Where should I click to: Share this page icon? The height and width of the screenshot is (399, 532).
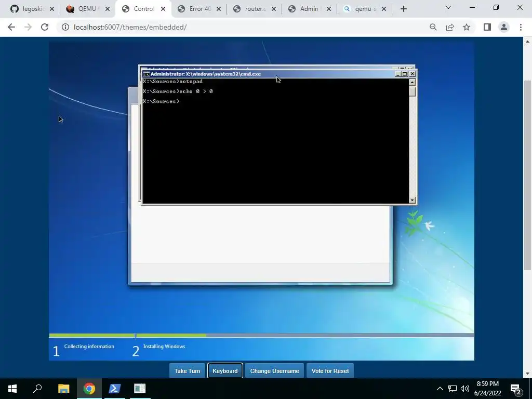(450, 27)
